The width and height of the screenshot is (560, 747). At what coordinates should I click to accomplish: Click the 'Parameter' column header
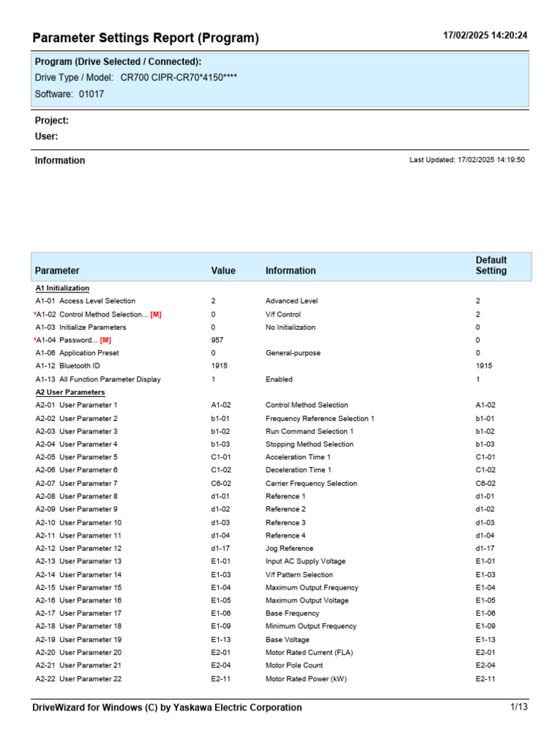point(57,271)
